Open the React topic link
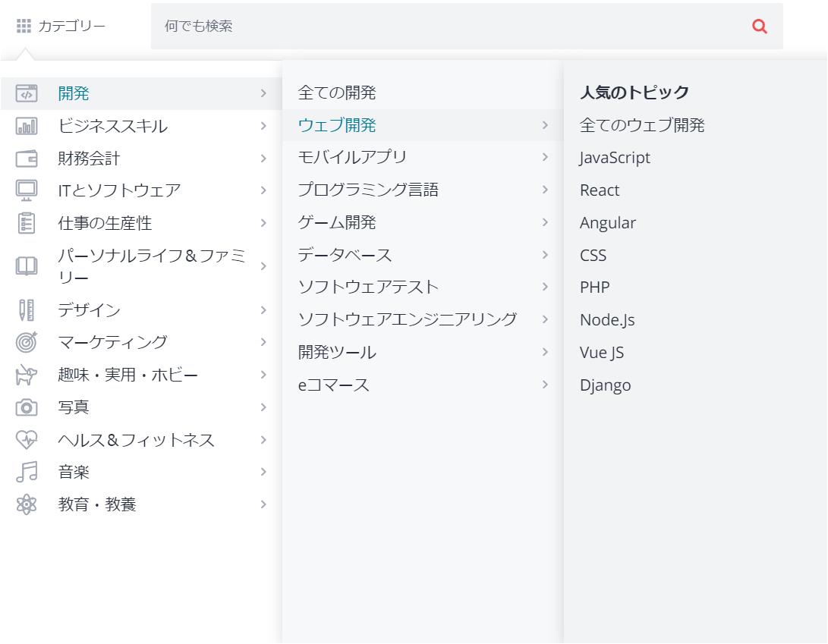828x644 pixels. click(600, 190)
